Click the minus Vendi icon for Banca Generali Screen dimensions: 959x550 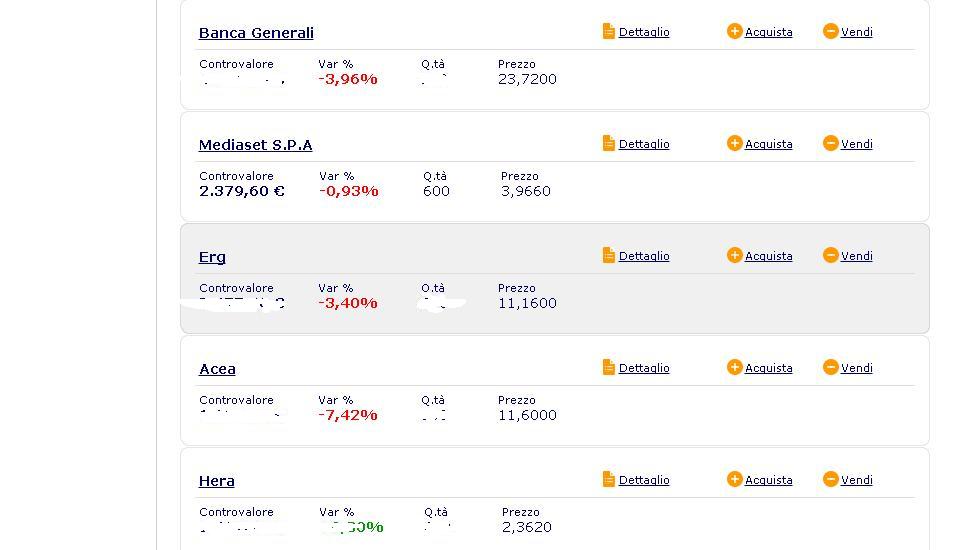[830, 32]
